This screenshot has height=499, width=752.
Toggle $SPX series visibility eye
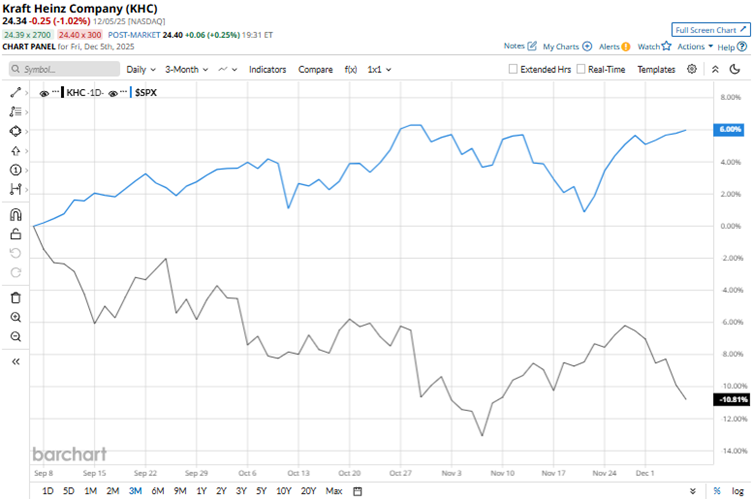click(113, 94)
